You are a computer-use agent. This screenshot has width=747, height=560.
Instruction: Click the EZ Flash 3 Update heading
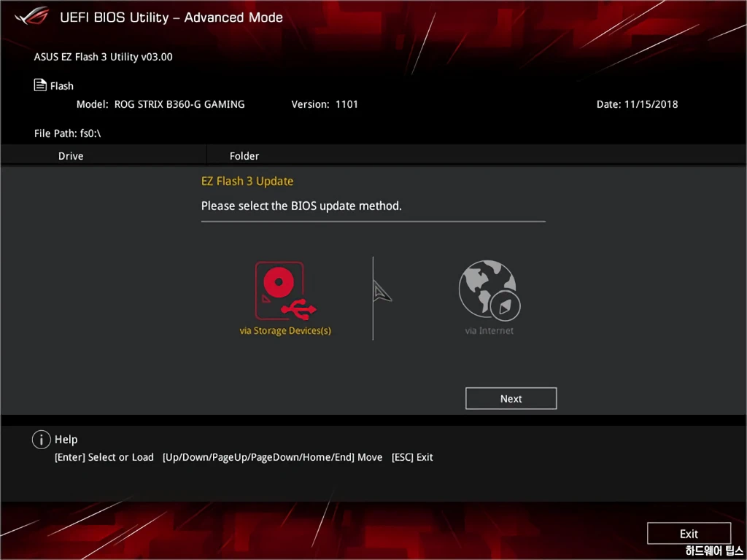click(247, 182)
